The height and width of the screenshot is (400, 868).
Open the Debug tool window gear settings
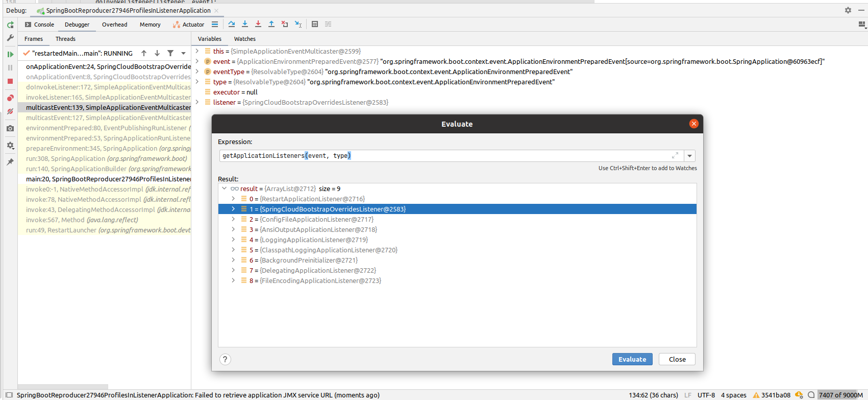point(848,10)
